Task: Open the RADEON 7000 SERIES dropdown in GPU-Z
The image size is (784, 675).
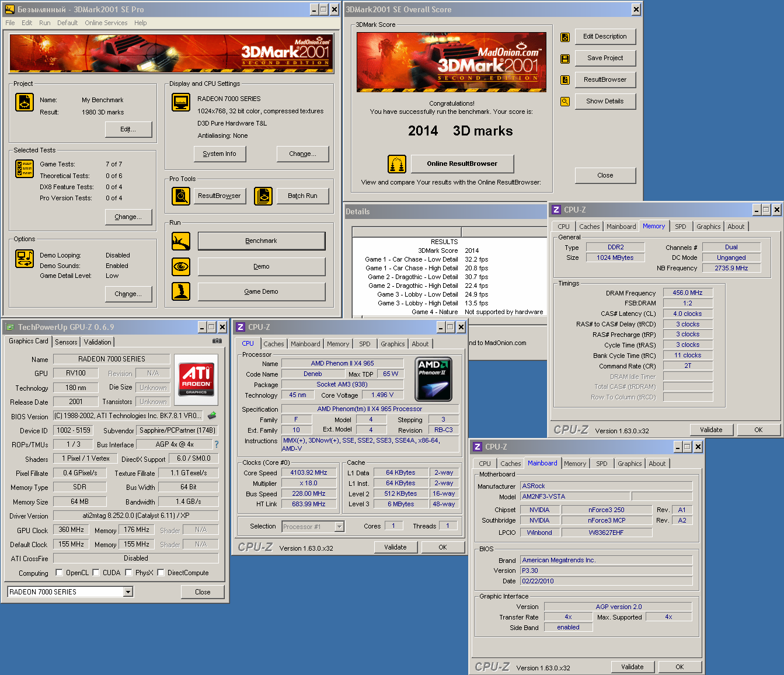Action: pyautogui.click(x=128, y=592)
